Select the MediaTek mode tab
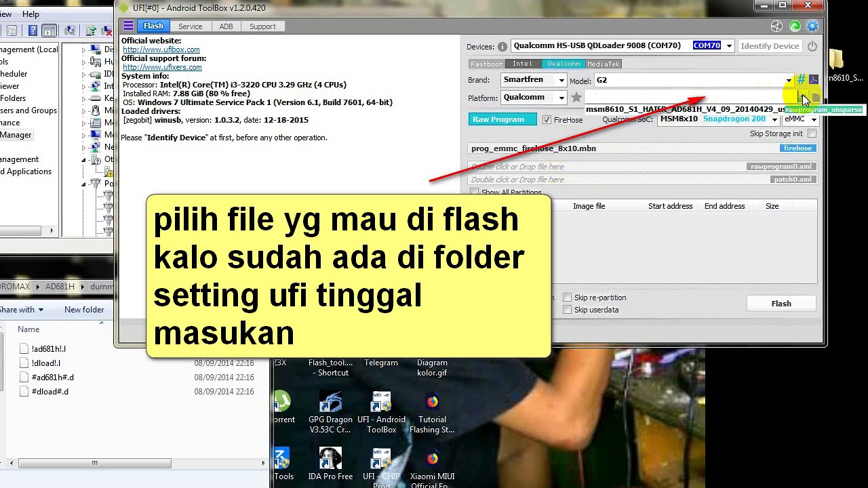The image size is (868, 488). (x=604, y=64)
